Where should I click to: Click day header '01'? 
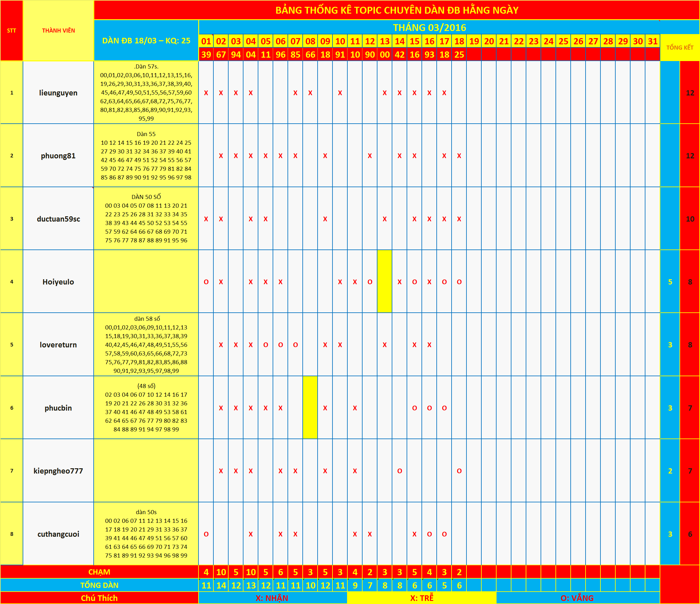[206, 41]
